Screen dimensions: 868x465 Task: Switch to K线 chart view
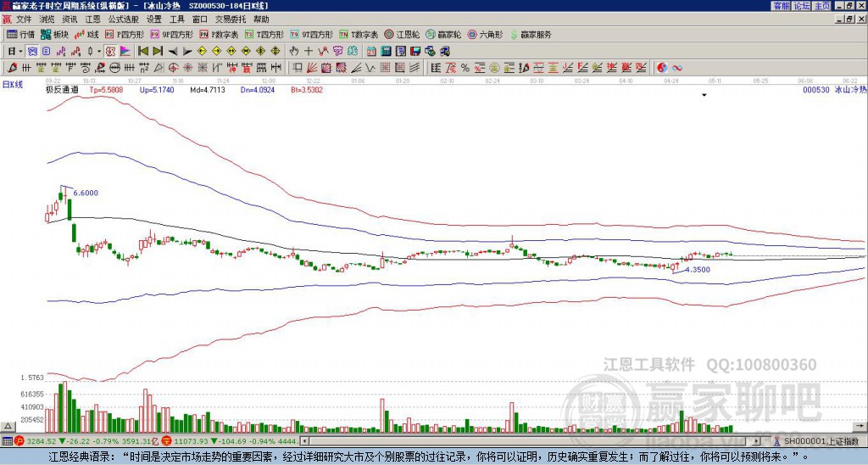[86, 34]
